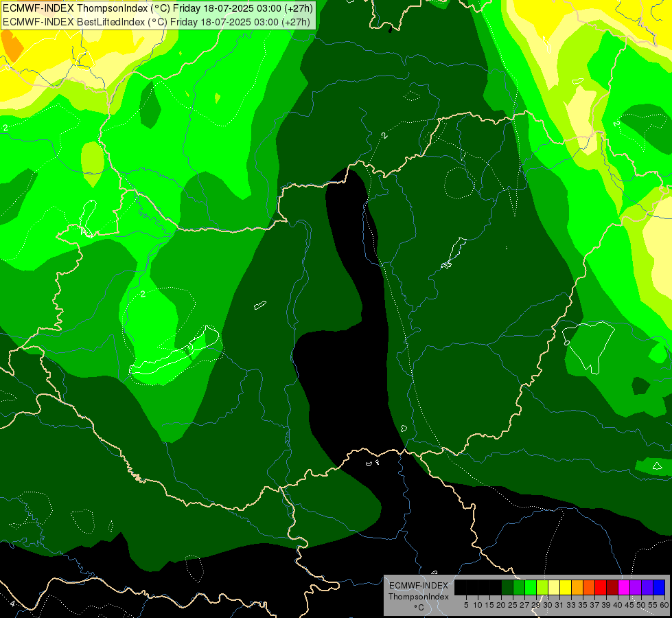
Task: Click legend scale value 55
Action: point(653,605)
